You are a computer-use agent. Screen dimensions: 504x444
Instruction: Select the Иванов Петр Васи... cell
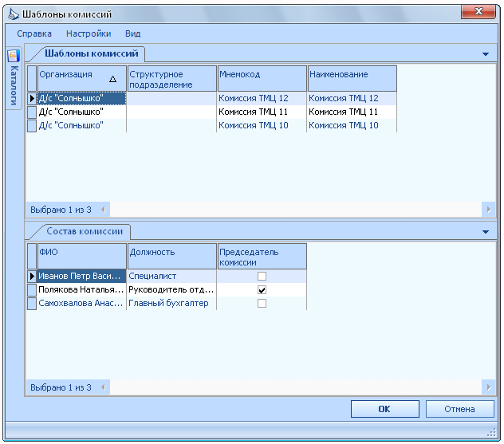(x=81, y=276)
